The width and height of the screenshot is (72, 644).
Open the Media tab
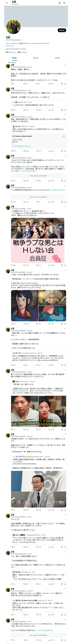(57, 58)
